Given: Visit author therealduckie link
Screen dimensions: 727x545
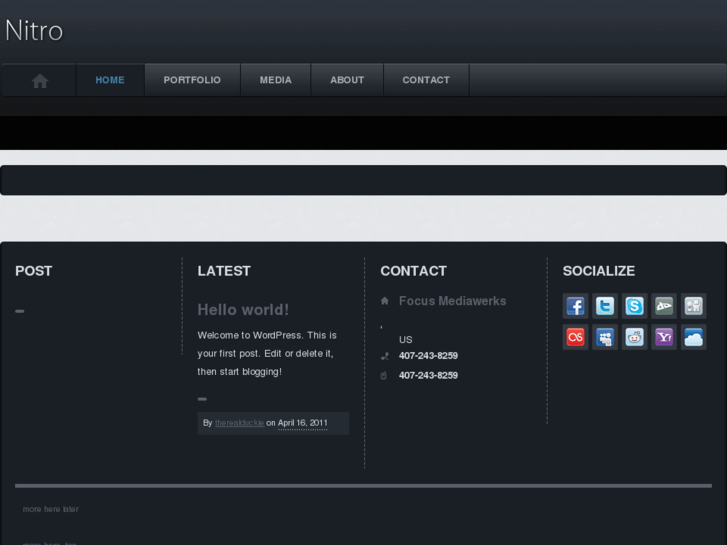Looking at the screenshot, I should 240,423.
